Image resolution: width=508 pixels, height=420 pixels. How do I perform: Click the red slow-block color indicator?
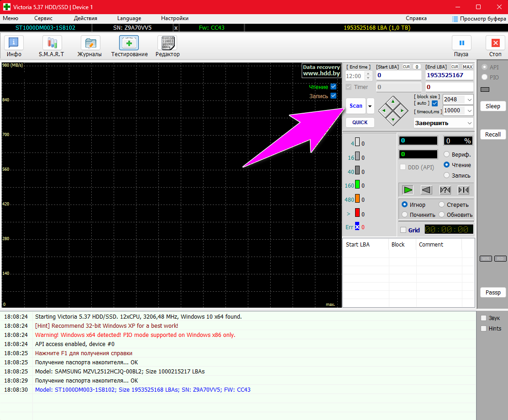point(357,214)
